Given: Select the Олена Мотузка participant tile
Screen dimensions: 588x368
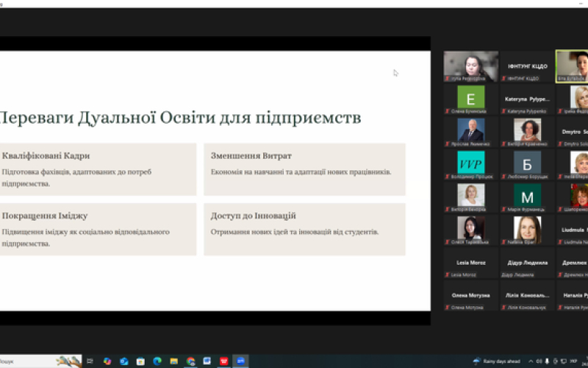Looking at the screenshot, I should coord(471,296).
